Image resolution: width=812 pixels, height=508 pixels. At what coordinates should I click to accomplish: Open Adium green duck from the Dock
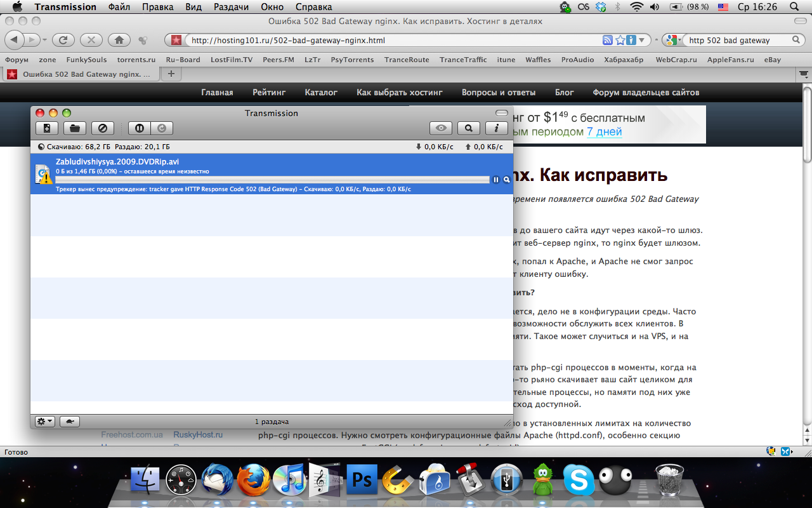(543, 479)
